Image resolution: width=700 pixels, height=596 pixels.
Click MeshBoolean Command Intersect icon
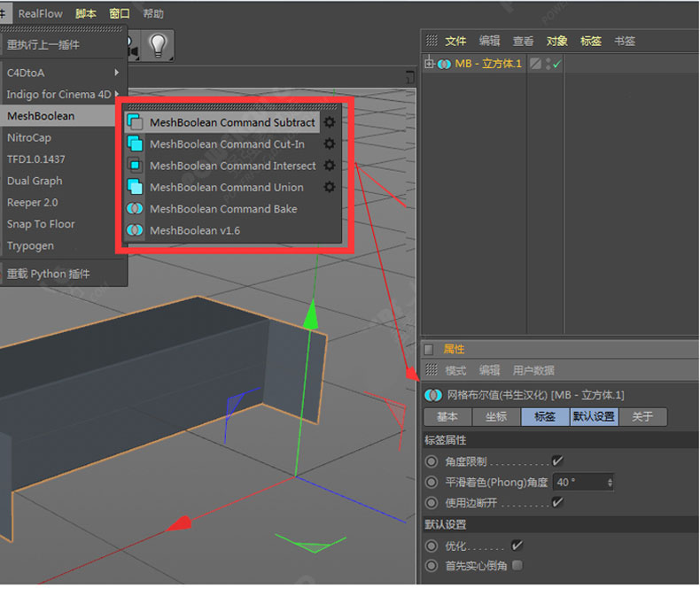135,165
